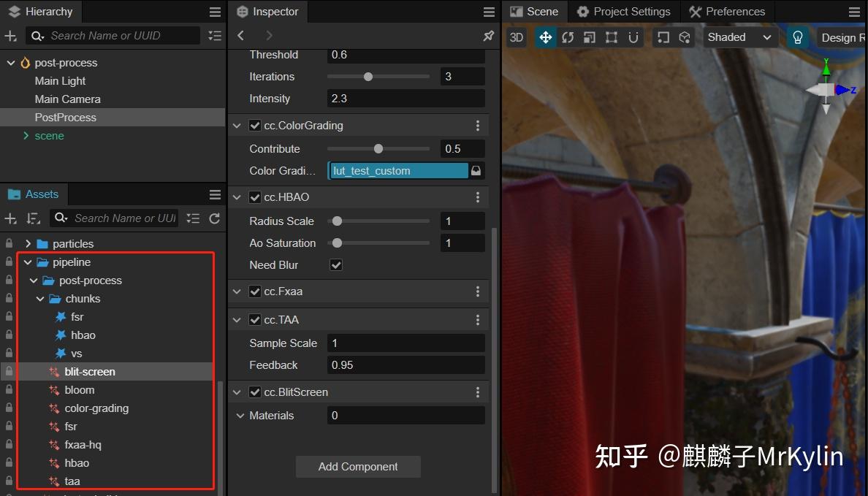Select the Rect transform tool
The image size is (868, 496).
(x=612, y=37)
